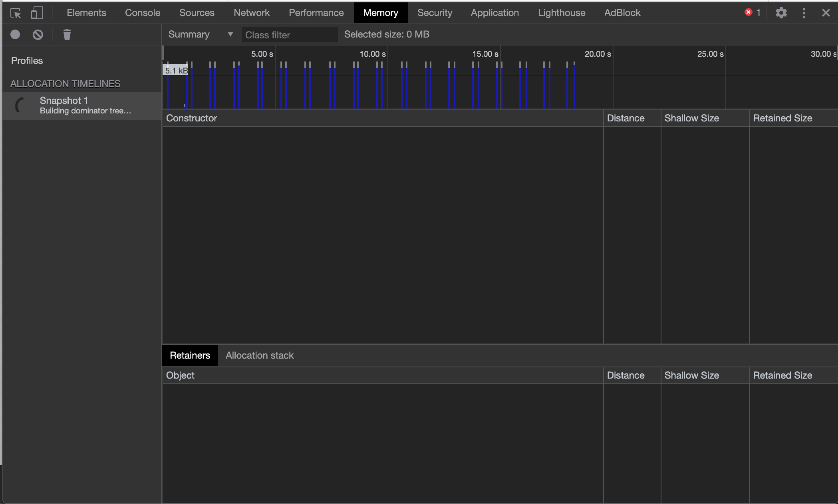Click the Allocation stack tab
Image resolution: width=838 pixels, height=504 pixels.
click(259, 355)
